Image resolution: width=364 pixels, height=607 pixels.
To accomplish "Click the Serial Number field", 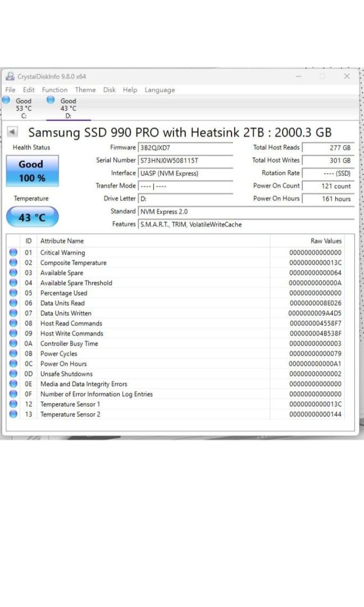I will [x=186, y=161].
